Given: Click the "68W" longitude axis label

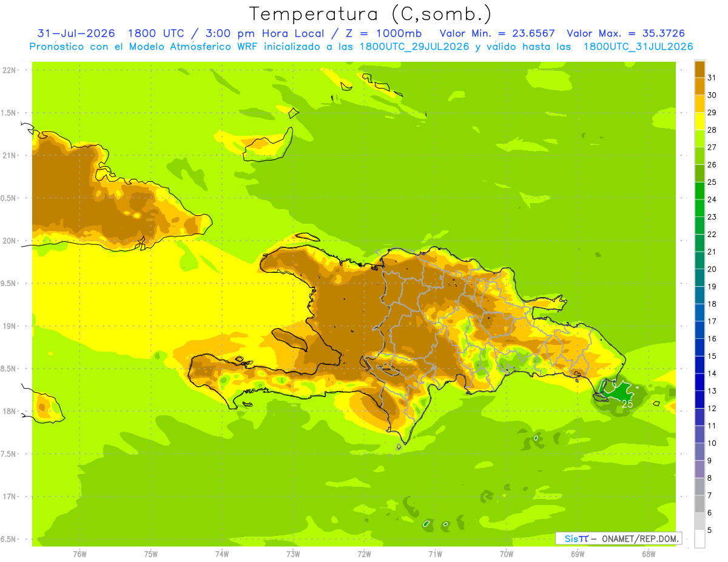Looking at the screenshot, I should coord(649,554).
